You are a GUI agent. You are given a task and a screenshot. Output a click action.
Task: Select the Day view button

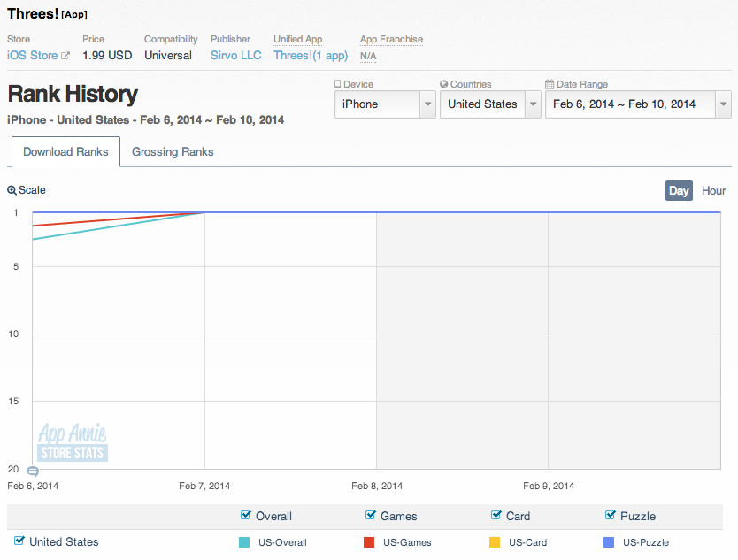679,190
